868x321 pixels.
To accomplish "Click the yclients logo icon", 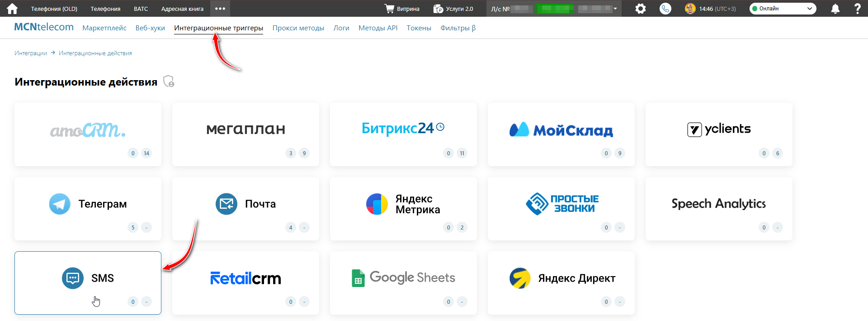I will (x=694, y=129).
